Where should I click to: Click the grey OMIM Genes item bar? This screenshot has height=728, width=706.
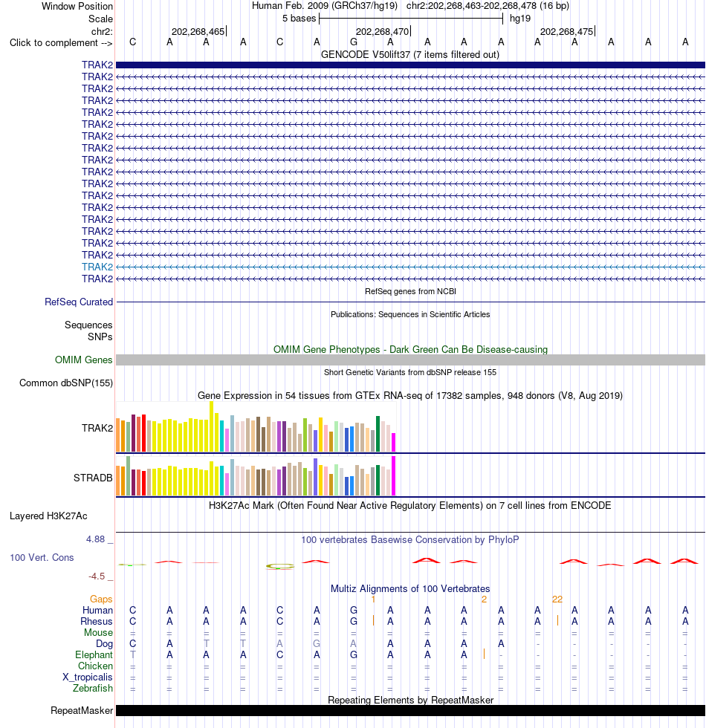(x=410, y=360)
